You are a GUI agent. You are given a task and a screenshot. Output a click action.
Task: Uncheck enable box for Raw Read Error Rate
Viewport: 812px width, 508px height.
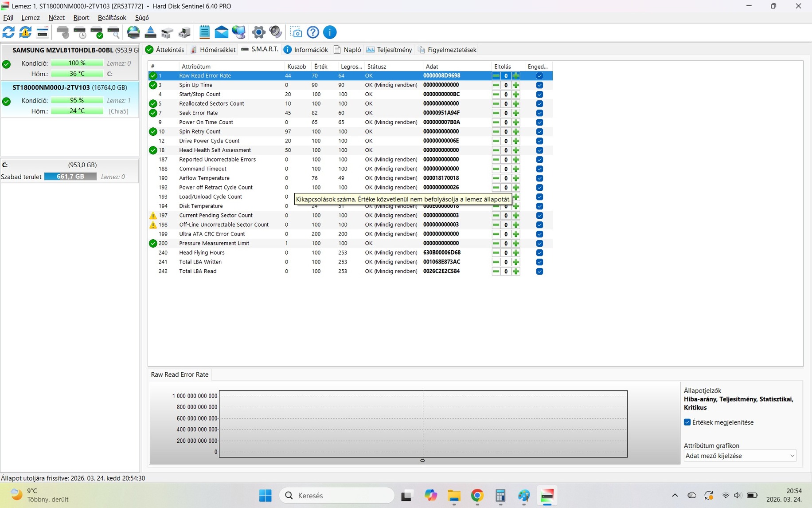[x=539, y=76]
